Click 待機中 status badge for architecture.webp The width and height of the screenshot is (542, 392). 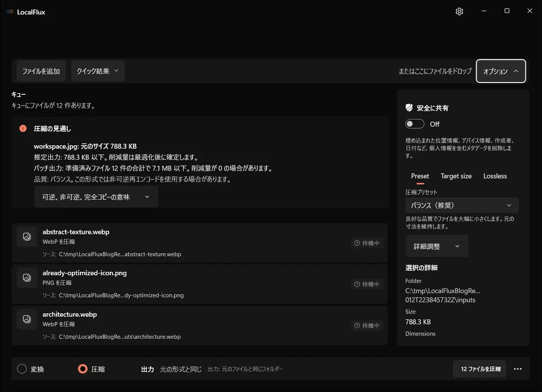[x=367, y=325]
